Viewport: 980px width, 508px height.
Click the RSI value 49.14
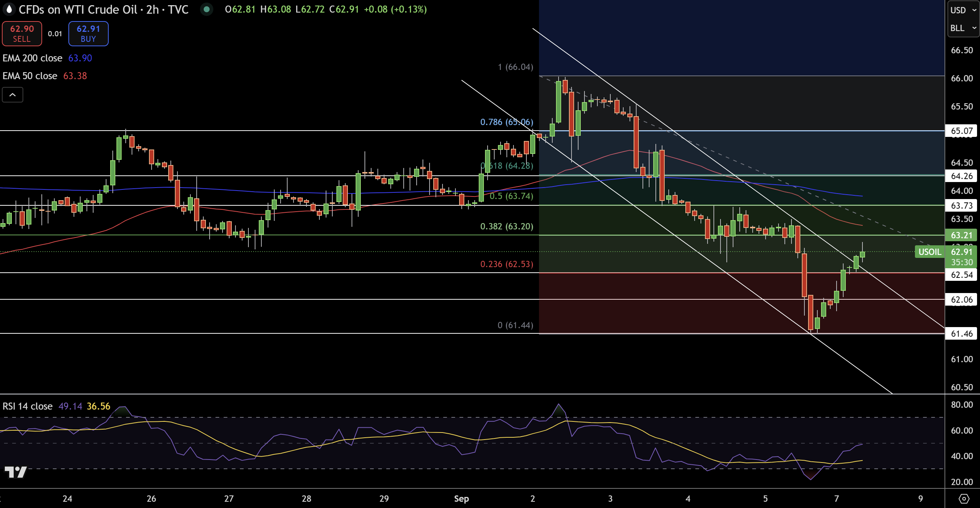(70, 406)
